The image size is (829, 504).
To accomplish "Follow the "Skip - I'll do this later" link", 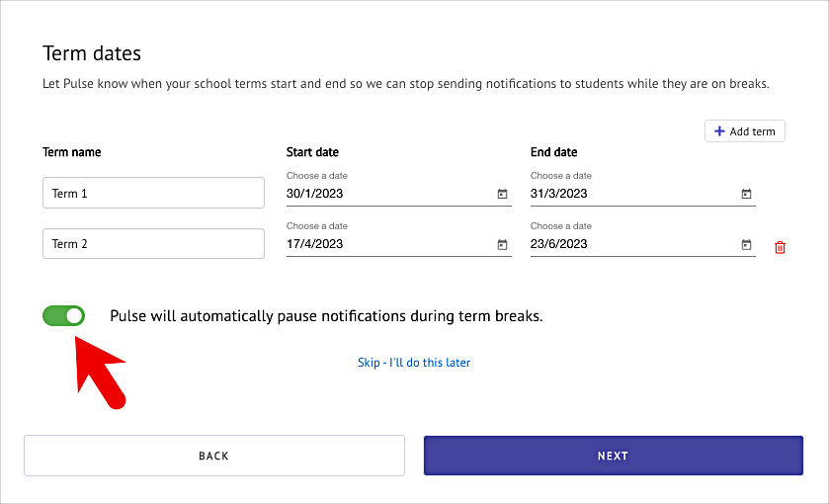I will coord(414,363).
